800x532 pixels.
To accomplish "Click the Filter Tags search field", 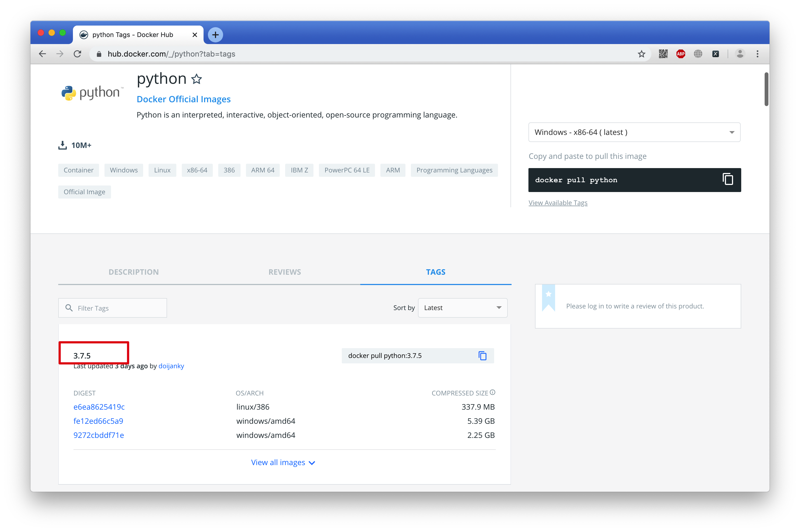I will pyautogui.click(x=117, y=308).
